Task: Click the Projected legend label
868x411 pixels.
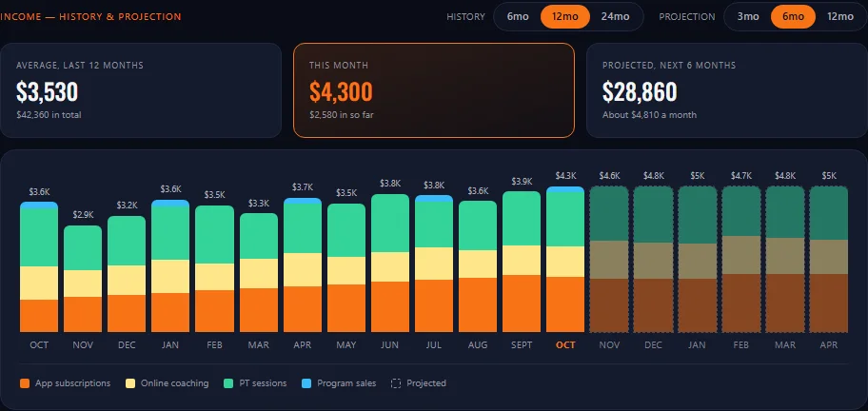Action: tap(426, 383)
